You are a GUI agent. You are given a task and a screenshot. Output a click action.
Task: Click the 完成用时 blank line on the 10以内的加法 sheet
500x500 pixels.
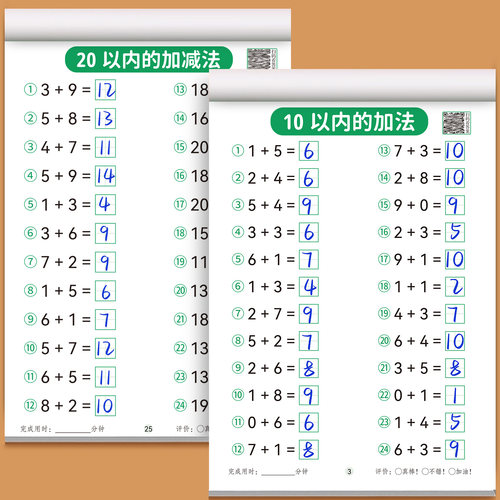click(278, 474)
